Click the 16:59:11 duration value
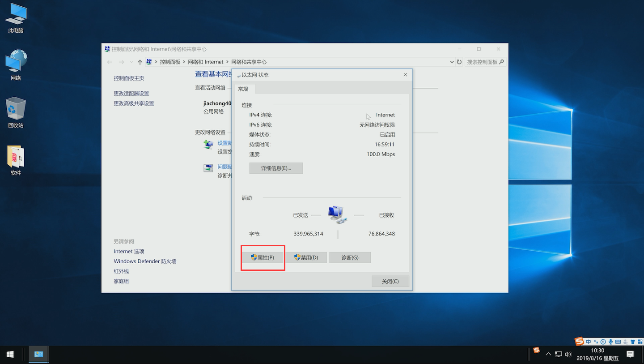This screenshot has height=364, width=644. tap(385, 144)
